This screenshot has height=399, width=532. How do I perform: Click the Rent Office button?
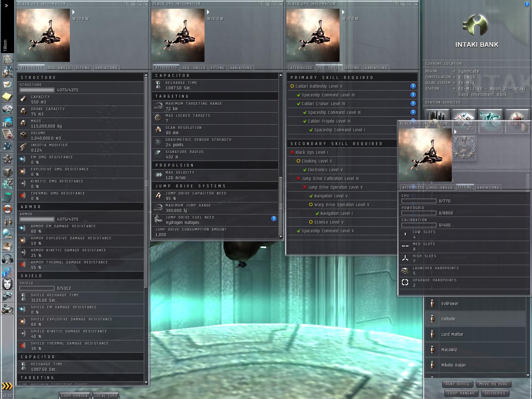pos(457,384)
